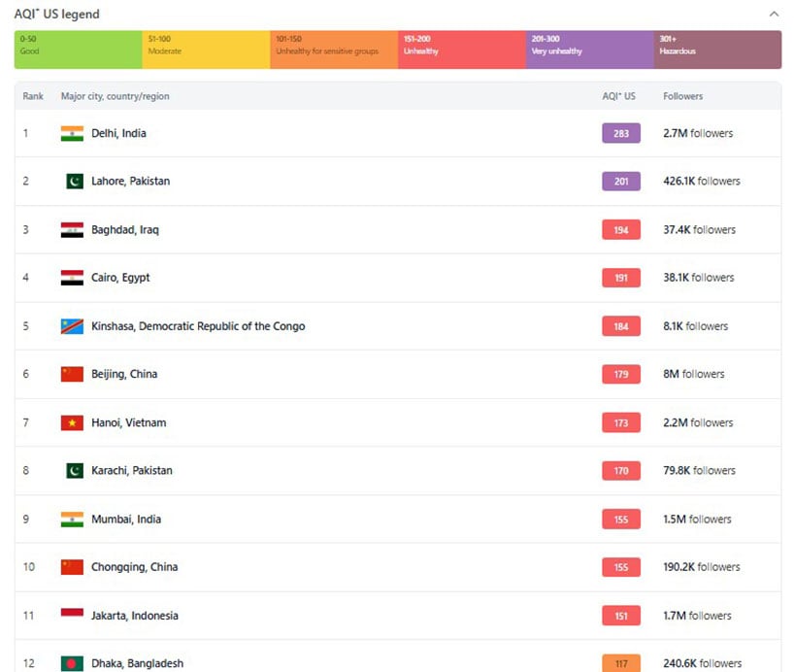The height and width of the screenshot is (672, 794).
Task: Open the Dhaka, Bangladesh city link
Action: coord(137,663)
